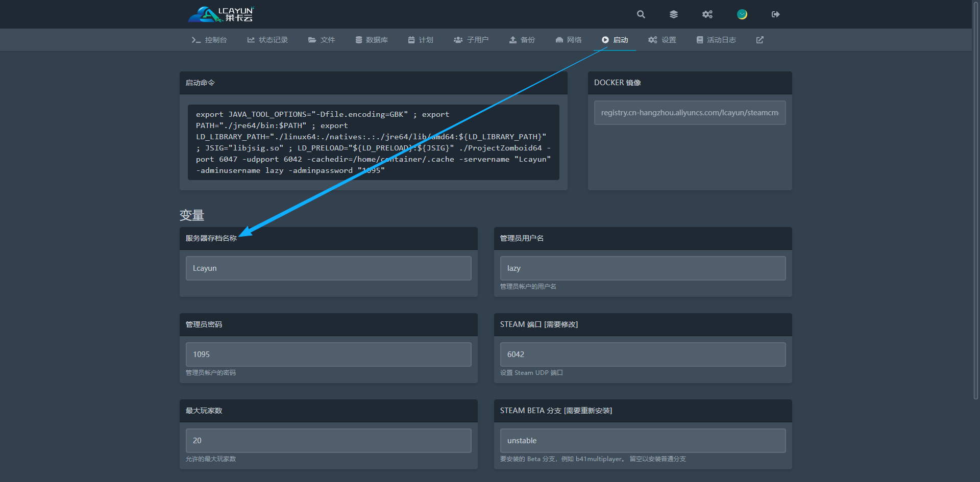Switch to the 状态记录 tab

click(267, 40)
